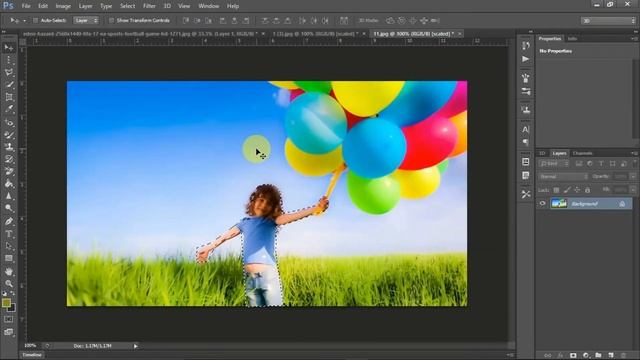
Task: Select the Clone Stamp tool
Action: point(9,147)
